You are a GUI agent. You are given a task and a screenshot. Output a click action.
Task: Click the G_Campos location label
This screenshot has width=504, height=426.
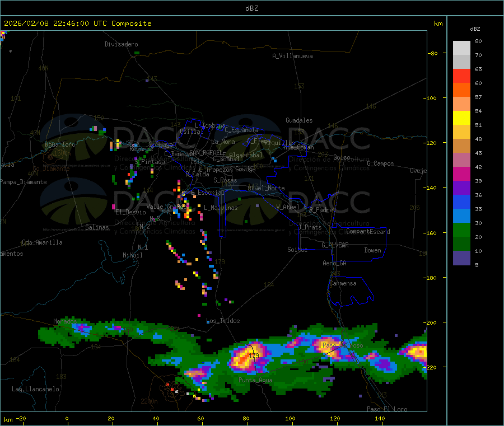point(380,163)
